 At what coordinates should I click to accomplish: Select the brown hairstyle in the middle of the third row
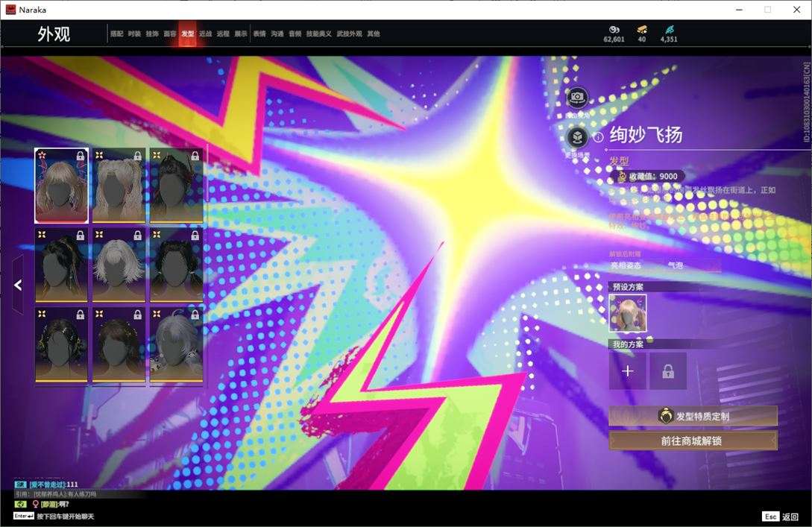point(119,345)
